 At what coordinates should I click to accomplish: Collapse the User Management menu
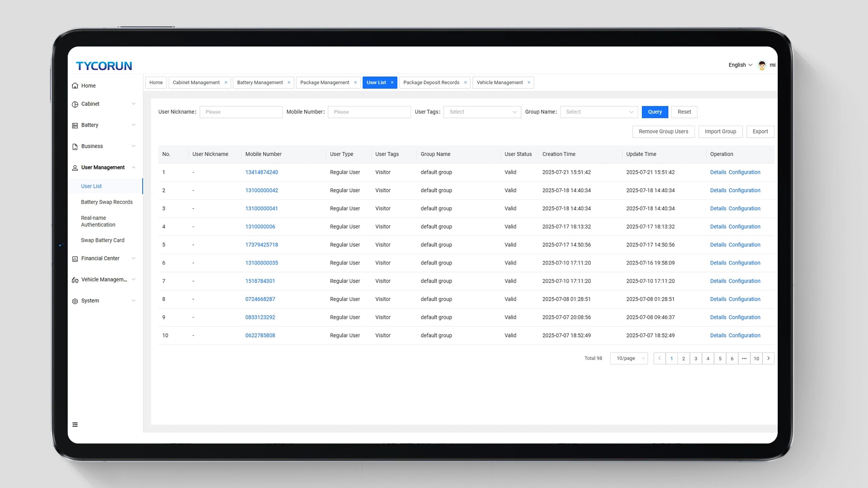point(134,168)
